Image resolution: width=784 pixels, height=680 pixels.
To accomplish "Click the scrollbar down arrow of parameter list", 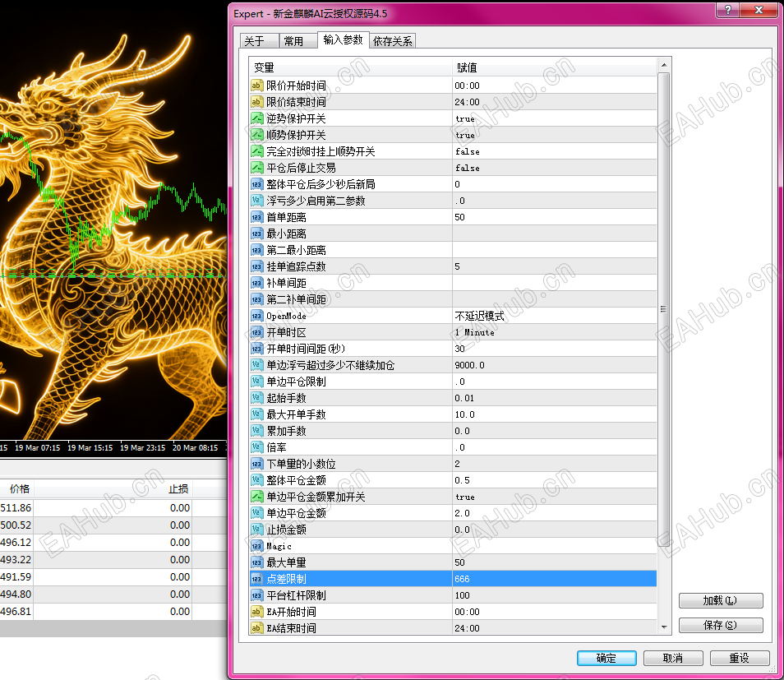I will (x=664, y=627).
